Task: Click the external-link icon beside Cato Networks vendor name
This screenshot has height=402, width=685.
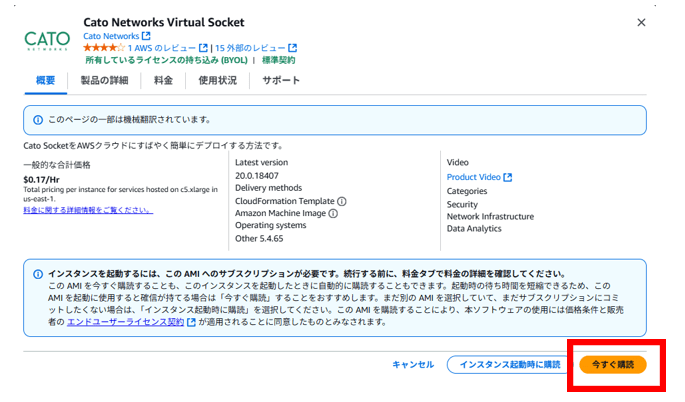Action: click(147, 36)
